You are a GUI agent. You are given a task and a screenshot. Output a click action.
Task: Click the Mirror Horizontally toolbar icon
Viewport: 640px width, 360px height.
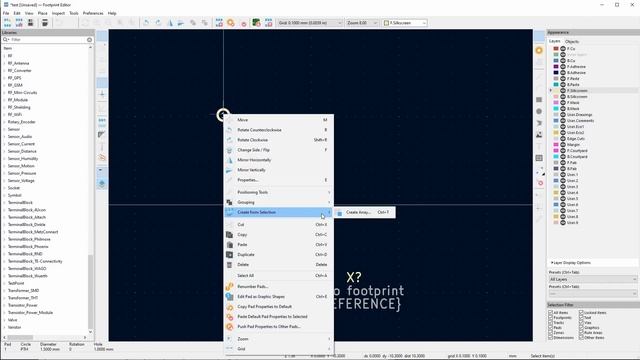(170, 23)
